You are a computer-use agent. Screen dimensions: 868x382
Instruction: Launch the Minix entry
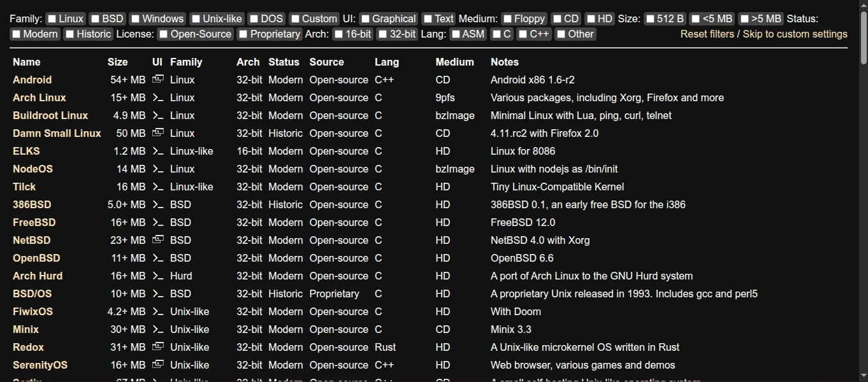point(25,329)
